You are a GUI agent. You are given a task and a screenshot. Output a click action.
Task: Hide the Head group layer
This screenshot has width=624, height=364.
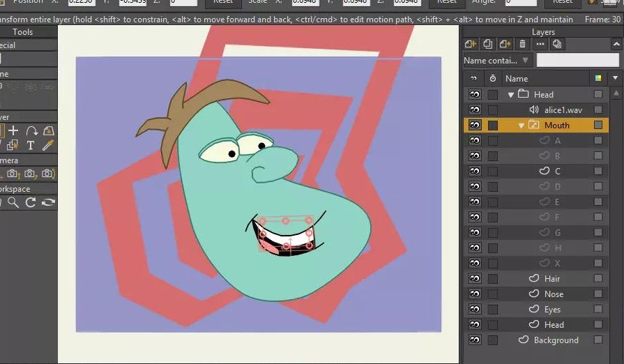click(474, 94)
